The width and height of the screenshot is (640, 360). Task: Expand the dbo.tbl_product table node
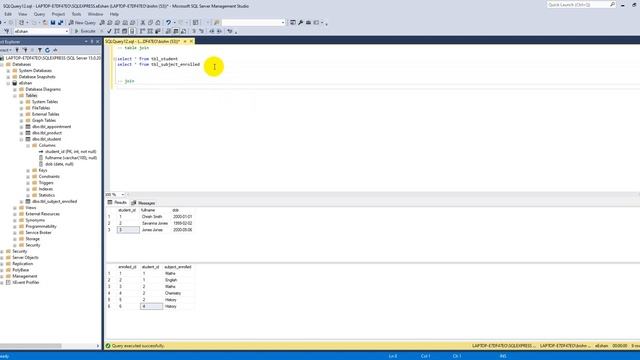[x=22, y=133]
